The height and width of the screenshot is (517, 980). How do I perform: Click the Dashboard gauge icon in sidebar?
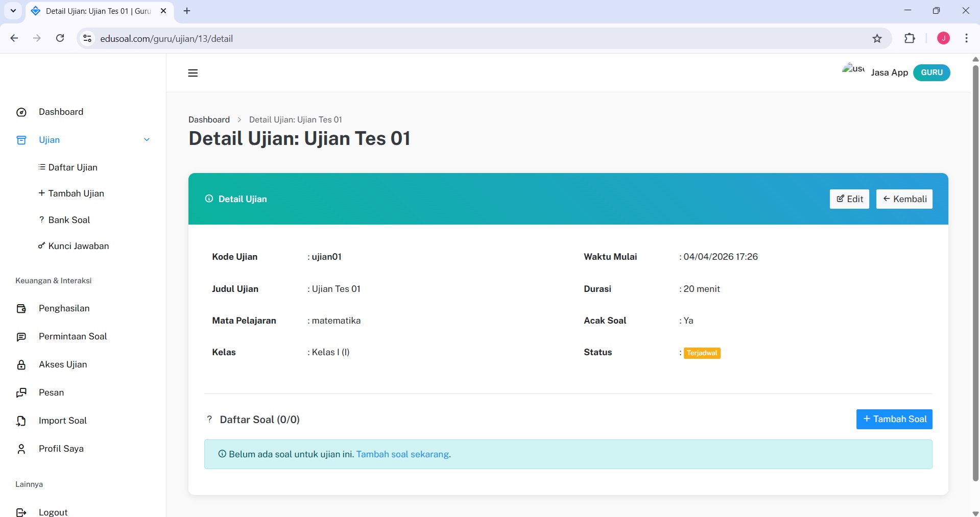(21, 112)
